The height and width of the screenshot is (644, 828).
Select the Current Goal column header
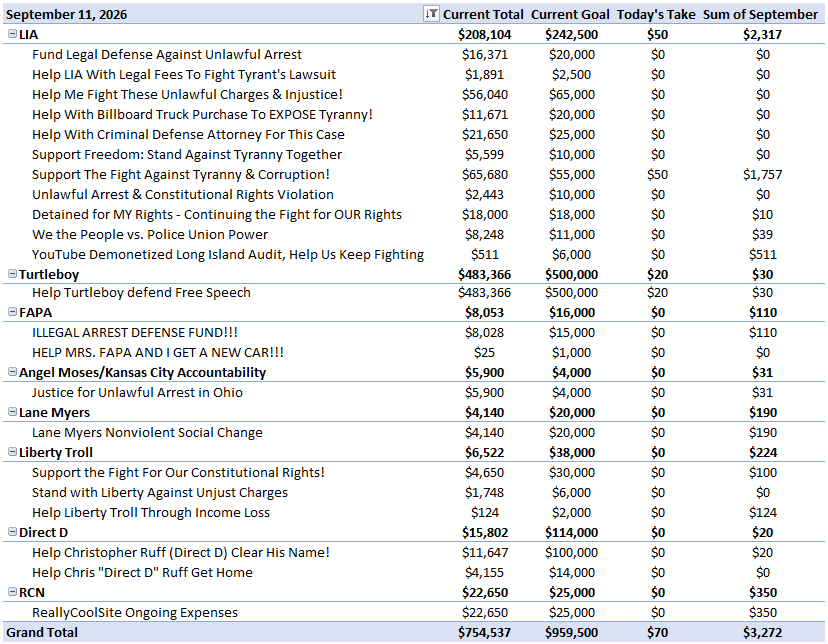570,14
